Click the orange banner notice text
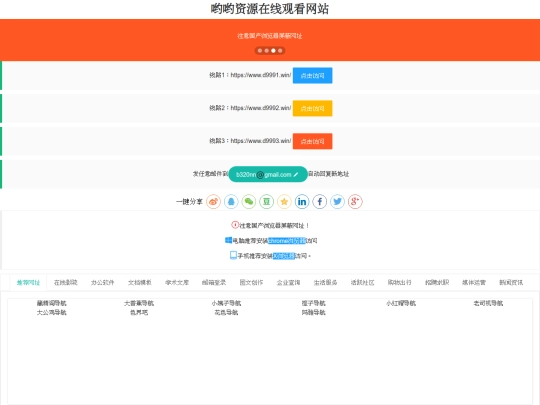 click(270, 36)
